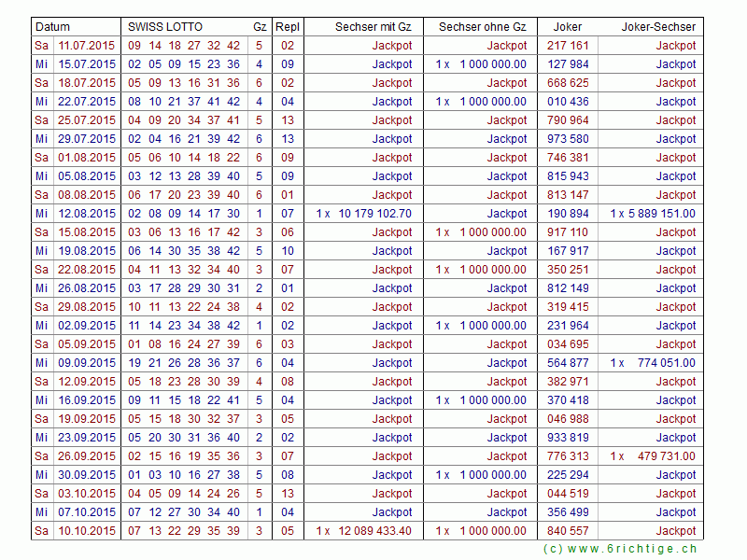Screen dimensions: 747x560
Task: Select the 12.08.2015 draw date
Action: tap(87, 214)
